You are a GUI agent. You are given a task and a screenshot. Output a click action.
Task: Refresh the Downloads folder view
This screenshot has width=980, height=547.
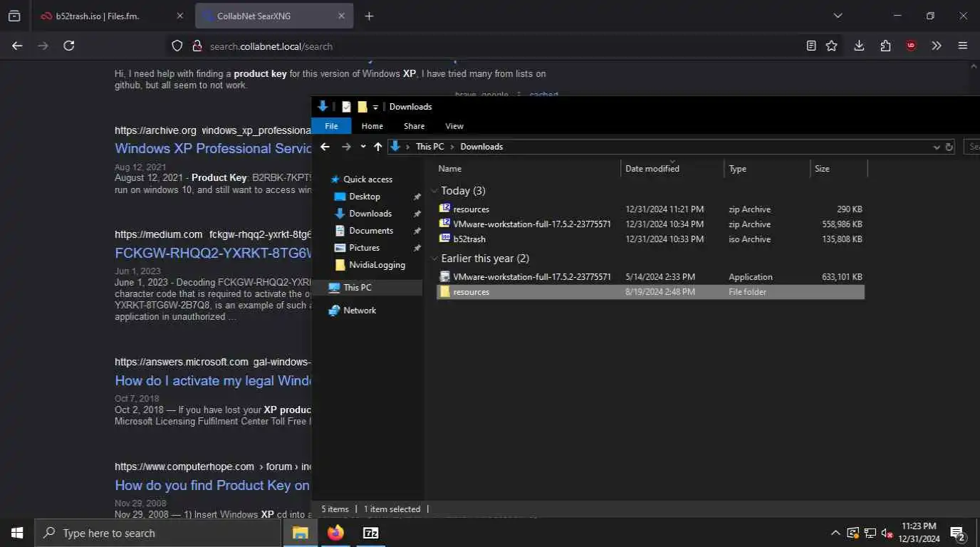pos(949,147)
